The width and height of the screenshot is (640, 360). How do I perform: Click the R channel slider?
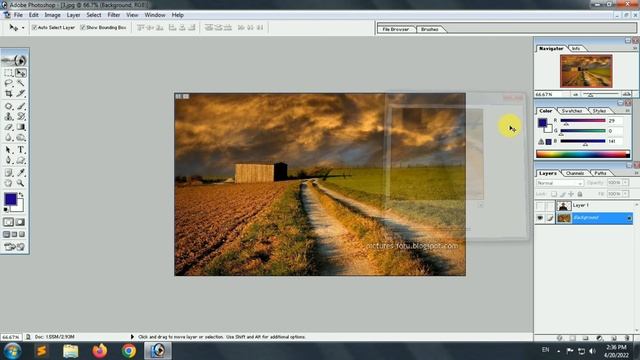pyautogui.click(x=582, y=121)
